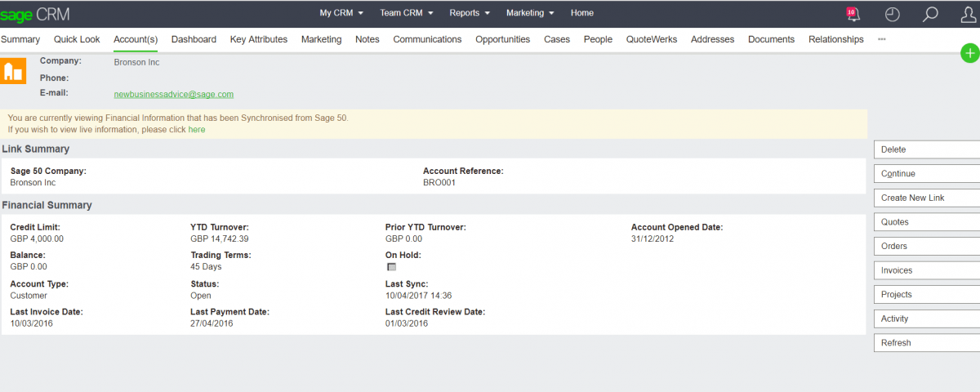The width and height of the screenshot is (980, 392).
Task: Click the Refresh button
Action: (x=927, y=343)
